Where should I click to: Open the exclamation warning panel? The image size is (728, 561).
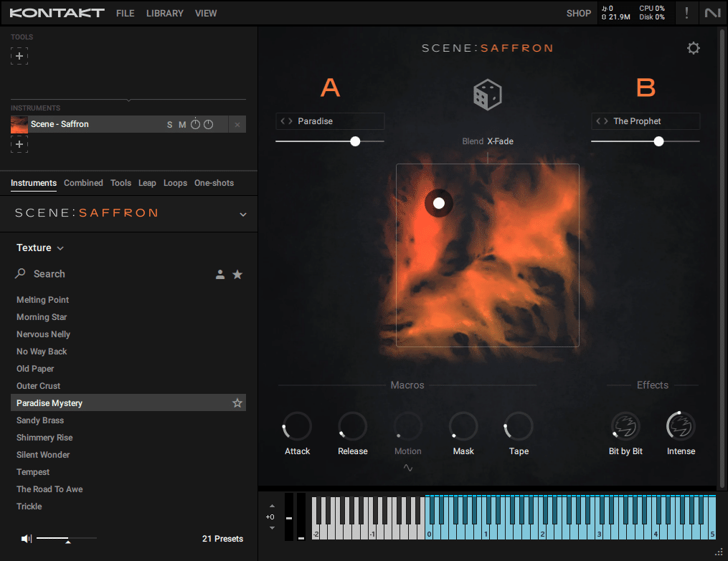click(x=686, y=13)
